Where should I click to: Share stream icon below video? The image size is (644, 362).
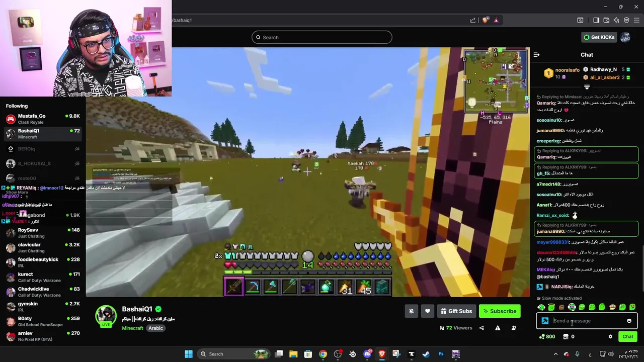(x=481, y=328)
